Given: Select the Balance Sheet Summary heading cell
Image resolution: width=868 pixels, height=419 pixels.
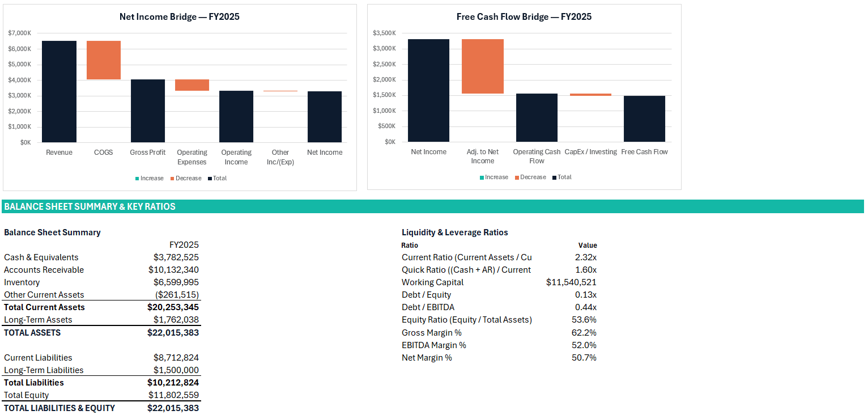Looking at the screenshot, I should tap(52, 232).
